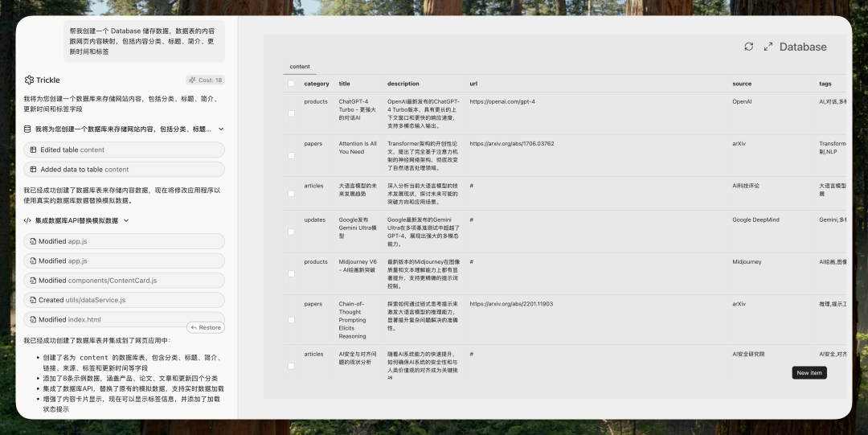Screen dimensions: 868x435
Task: Check the Chain-of-Thought Prompting row checkbox
Action: pyautogui.click(x=291, y=320)
